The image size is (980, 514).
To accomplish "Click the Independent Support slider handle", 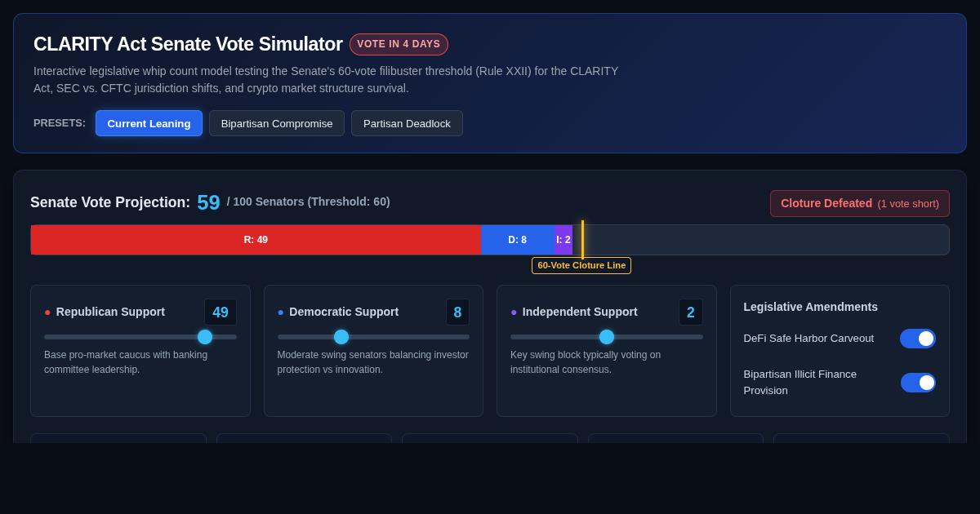I will (x=607, y=337).
